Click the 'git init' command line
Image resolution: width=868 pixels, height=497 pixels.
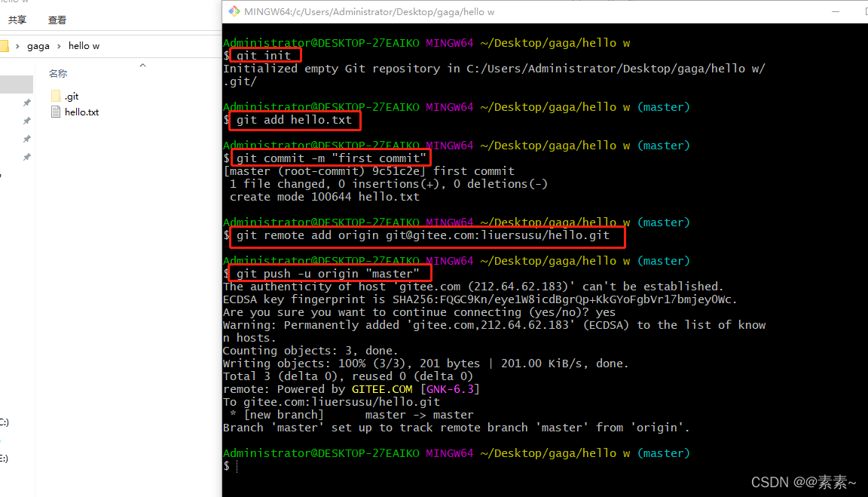pyautogui.click(x=264, y=55)
